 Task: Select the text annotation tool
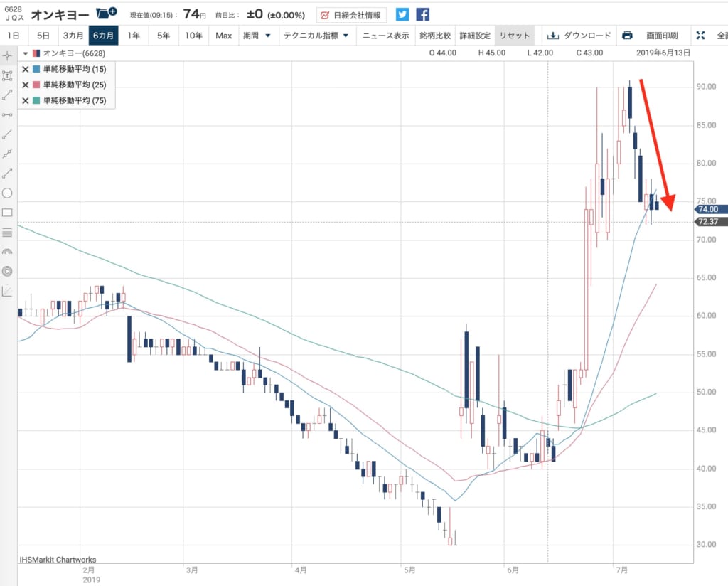(x=8, y=75)
